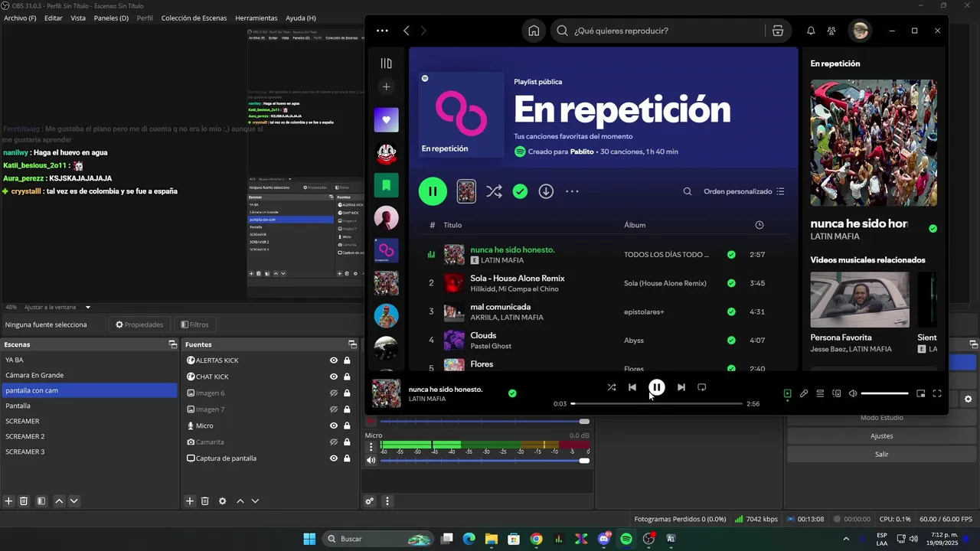Open Spotify library sidebar icon
This screenshot has height=551, width=980.
coord(387,64)
